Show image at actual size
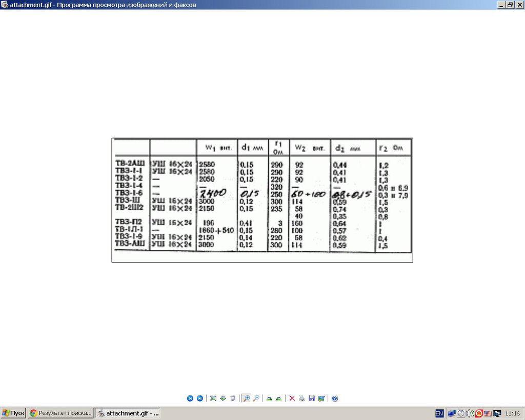This screenshot has width=525, height=420. 223,398
